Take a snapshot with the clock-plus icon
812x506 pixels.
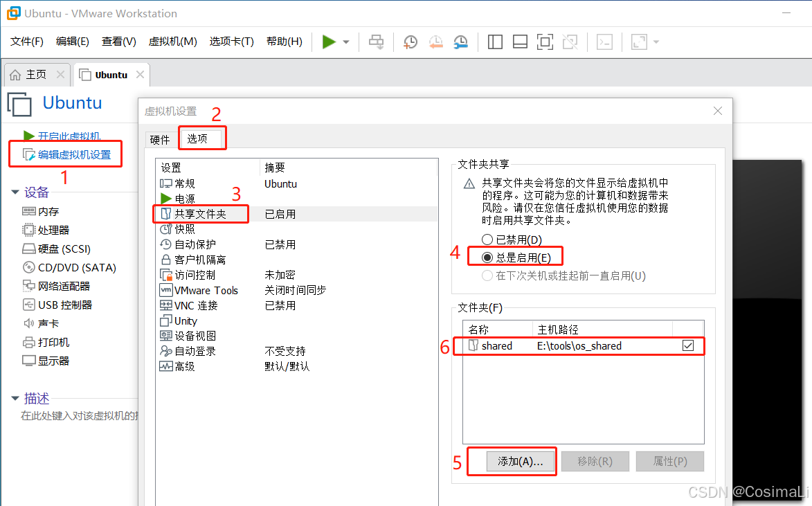click(410, 42)
